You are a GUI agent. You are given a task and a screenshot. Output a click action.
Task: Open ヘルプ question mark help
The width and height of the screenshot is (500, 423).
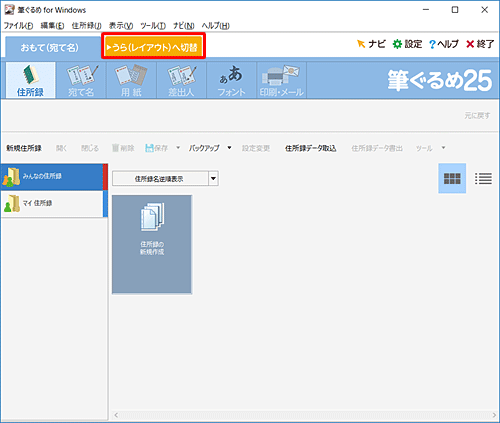pos(444,44)
